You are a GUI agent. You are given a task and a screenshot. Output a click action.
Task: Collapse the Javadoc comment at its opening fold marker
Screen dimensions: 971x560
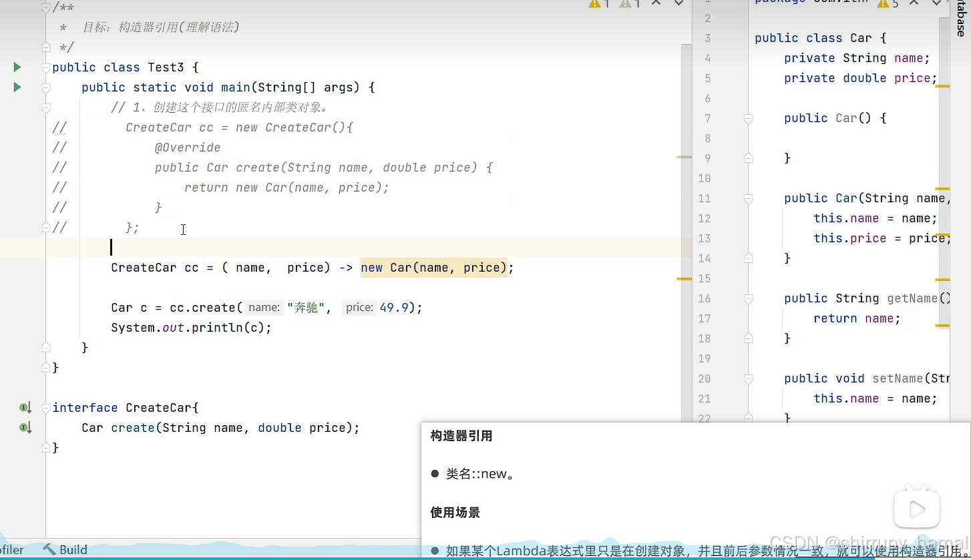[x=45, y=7]
